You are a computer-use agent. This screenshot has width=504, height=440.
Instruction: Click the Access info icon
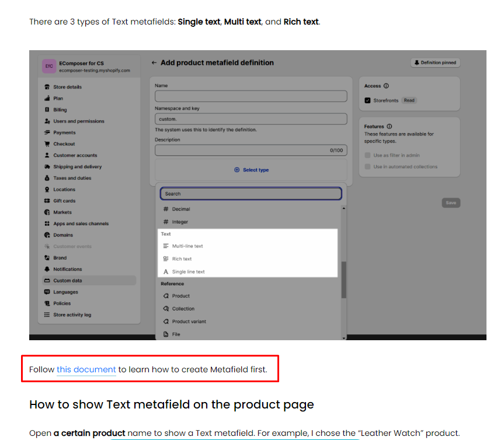pyautogui.click(x=387, y=86)
